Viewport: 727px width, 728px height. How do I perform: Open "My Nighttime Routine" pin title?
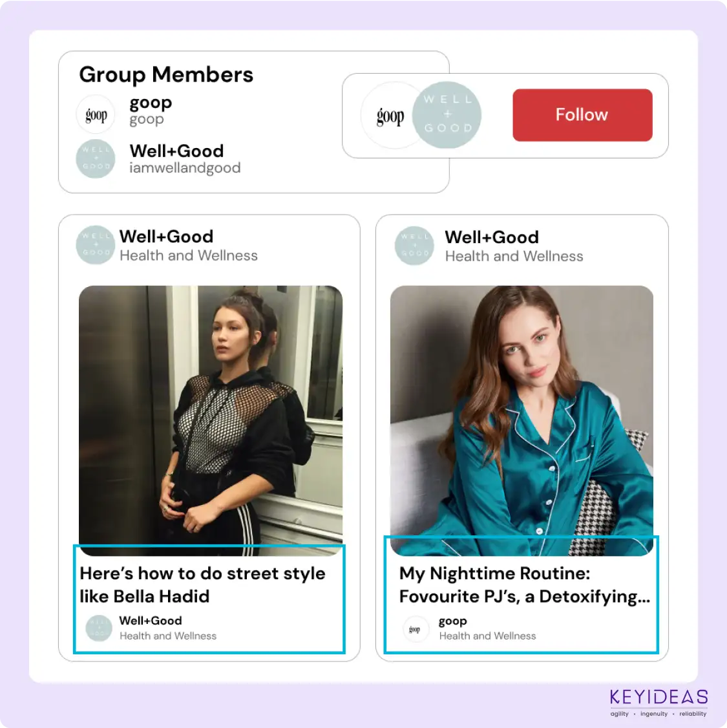pos(524,584)
